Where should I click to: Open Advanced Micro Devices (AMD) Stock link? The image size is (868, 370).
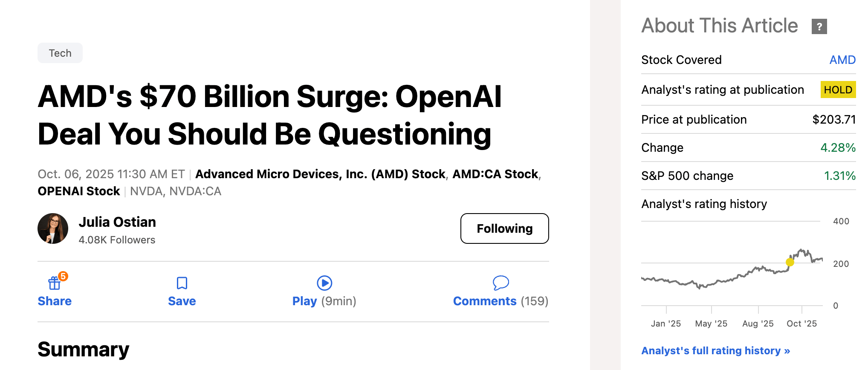(320, 174)
